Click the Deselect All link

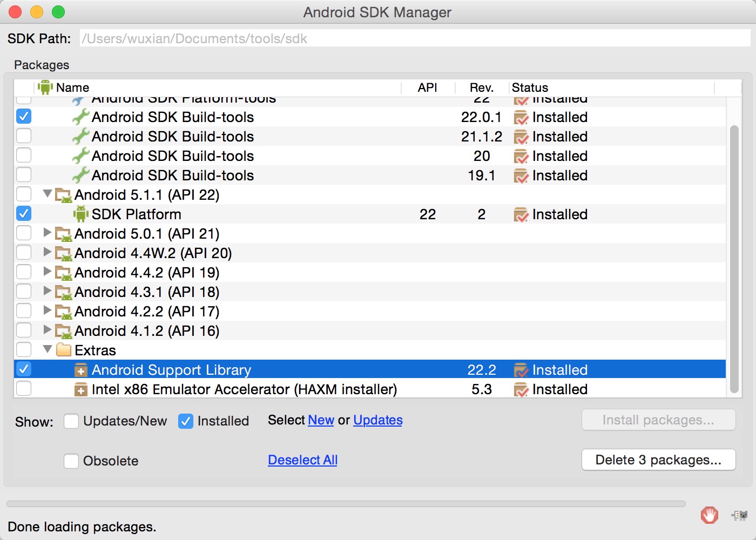coord(302,460)
